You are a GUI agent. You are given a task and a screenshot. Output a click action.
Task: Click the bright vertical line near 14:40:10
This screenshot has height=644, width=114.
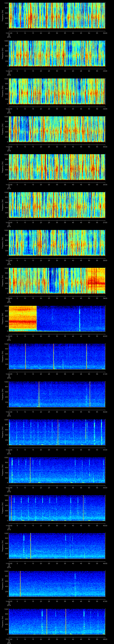[x=25, y=356]
